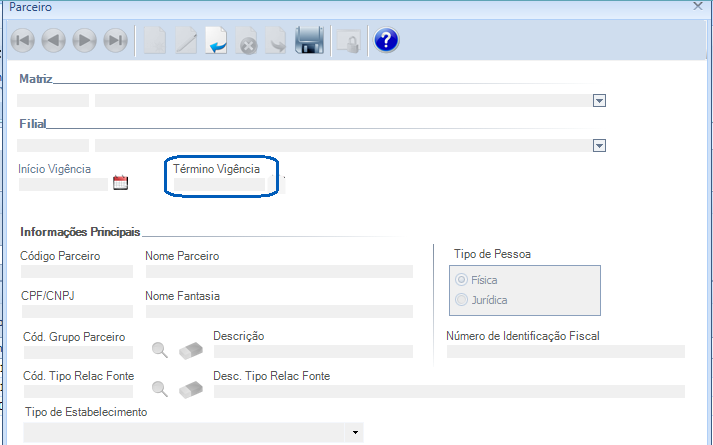Image resolution: width=713 pixels, height=445 pixels.
Task: Click the Informações Principais heading
Action: point(80,232)
